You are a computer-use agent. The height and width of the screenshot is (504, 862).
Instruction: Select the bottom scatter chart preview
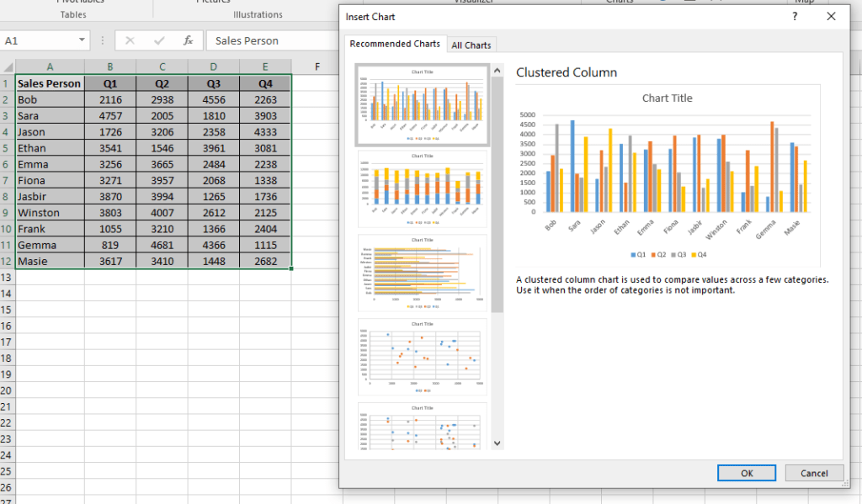[x=422, y=429]
